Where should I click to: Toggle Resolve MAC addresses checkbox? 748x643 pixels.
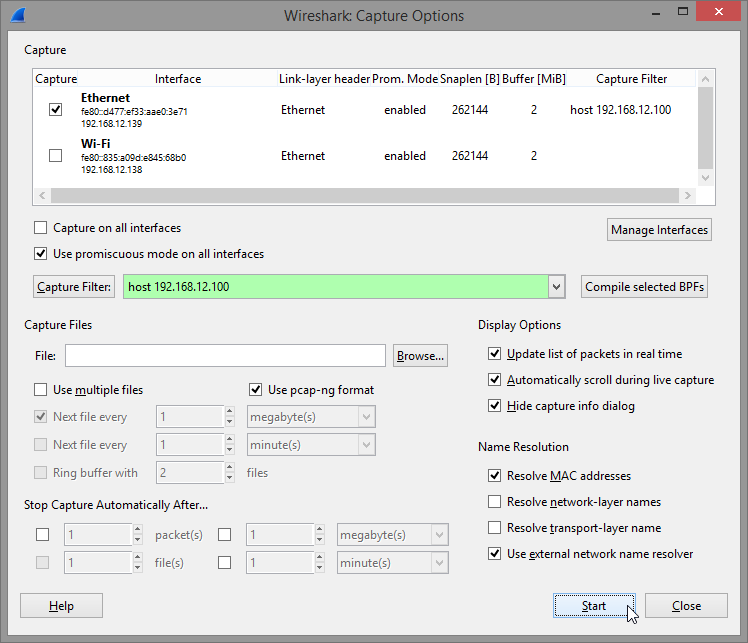pos(494,476)
